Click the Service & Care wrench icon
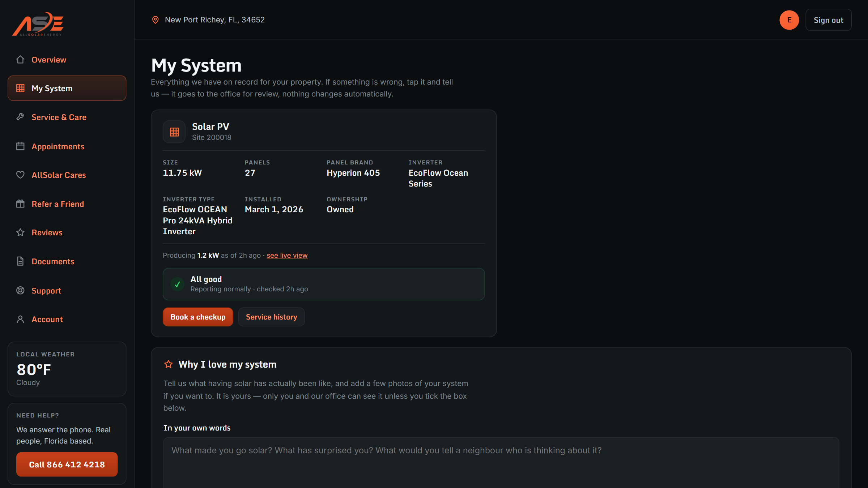This screenshot has width=868, height=488. click(20, 117)
